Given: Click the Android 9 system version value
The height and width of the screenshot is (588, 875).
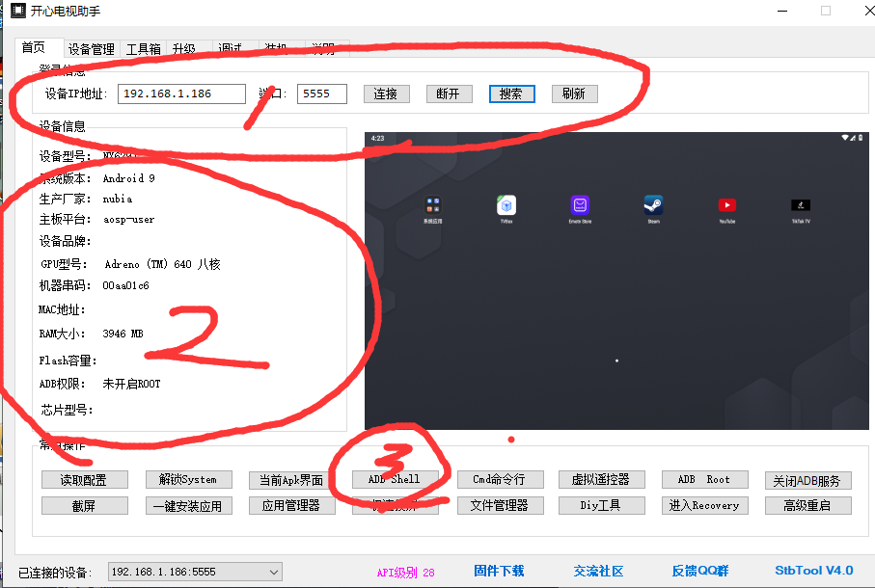Looking at the screenshot, I should [129, 178].
